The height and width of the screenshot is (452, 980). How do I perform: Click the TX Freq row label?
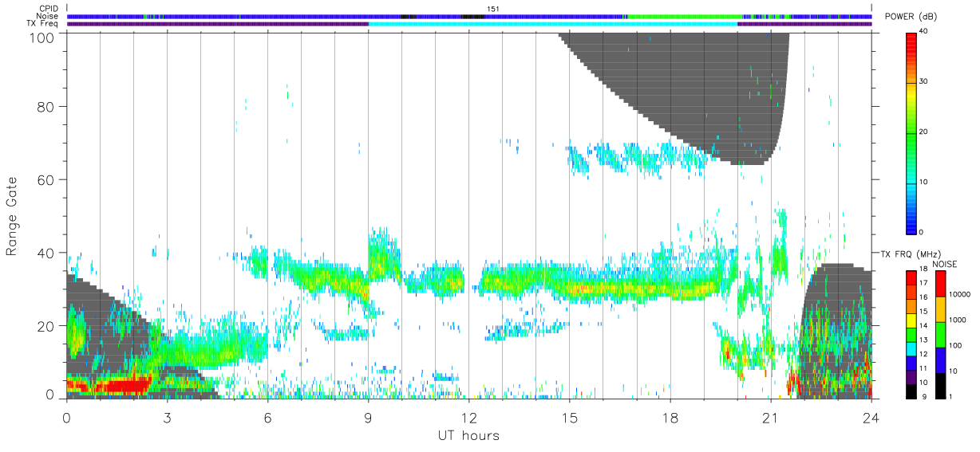pyautogui.click(x=42, y=23)
